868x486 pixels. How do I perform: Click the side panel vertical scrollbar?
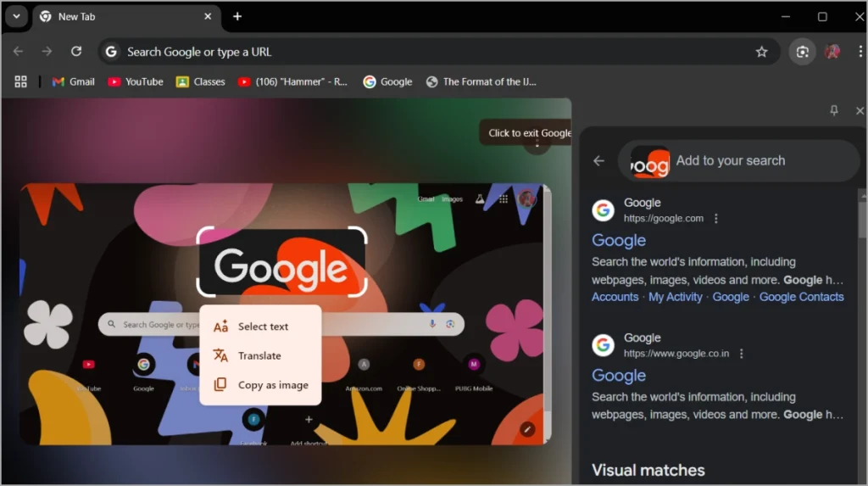coord(862,220)
